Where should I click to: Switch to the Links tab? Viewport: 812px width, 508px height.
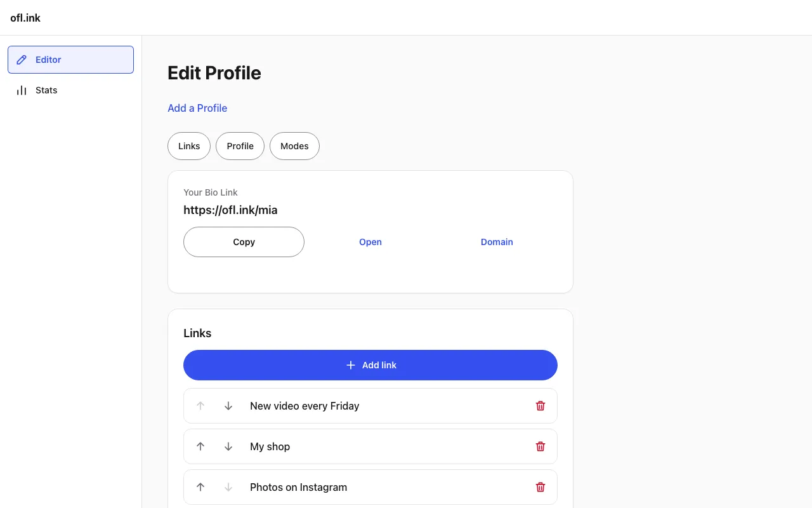tap(189, 146)
